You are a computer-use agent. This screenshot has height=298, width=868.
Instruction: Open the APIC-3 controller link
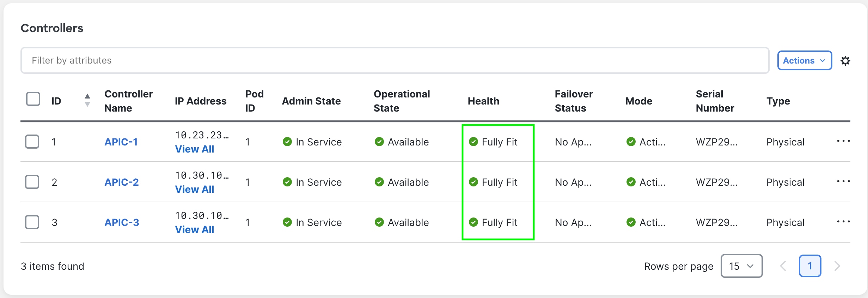coord(122,222)
